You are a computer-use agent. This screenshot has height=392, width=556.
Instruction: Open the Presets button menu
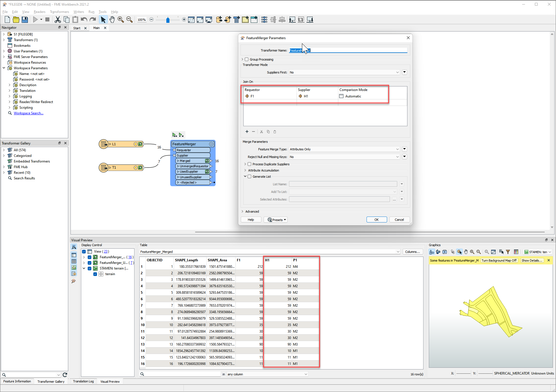coord(275,220)
